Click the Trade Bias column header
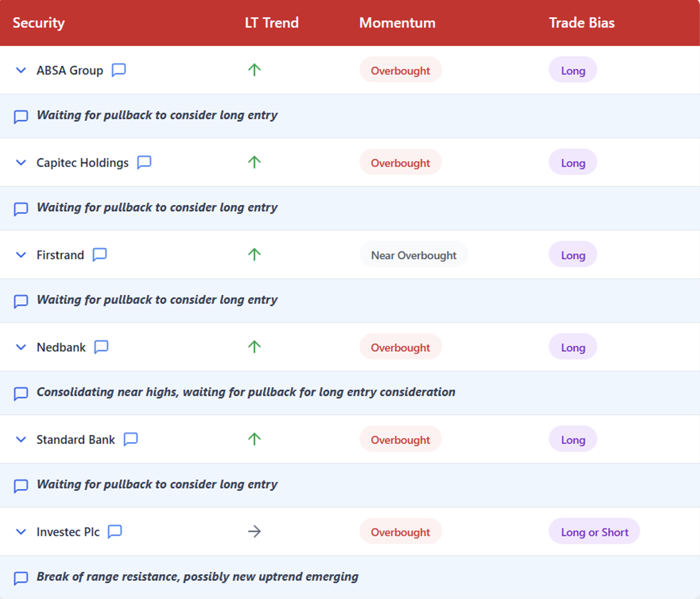 (x=581, y=23)
